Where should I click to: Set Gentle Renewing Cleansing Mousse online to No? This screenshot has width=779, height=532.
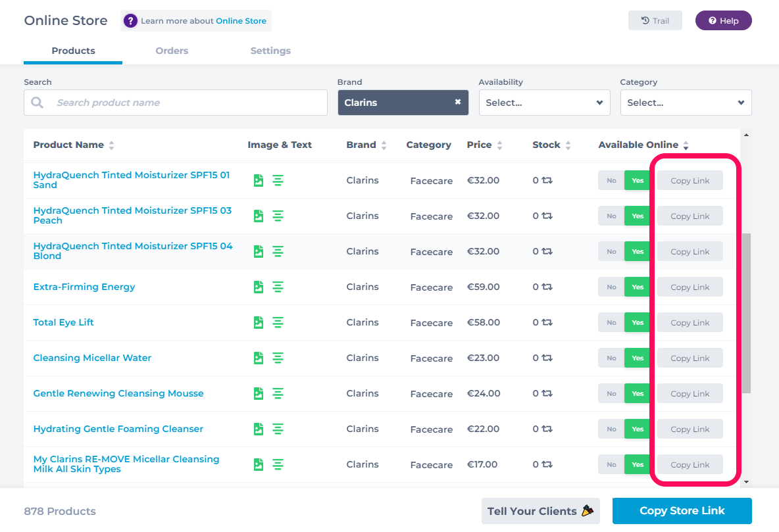tap(611, 393)
